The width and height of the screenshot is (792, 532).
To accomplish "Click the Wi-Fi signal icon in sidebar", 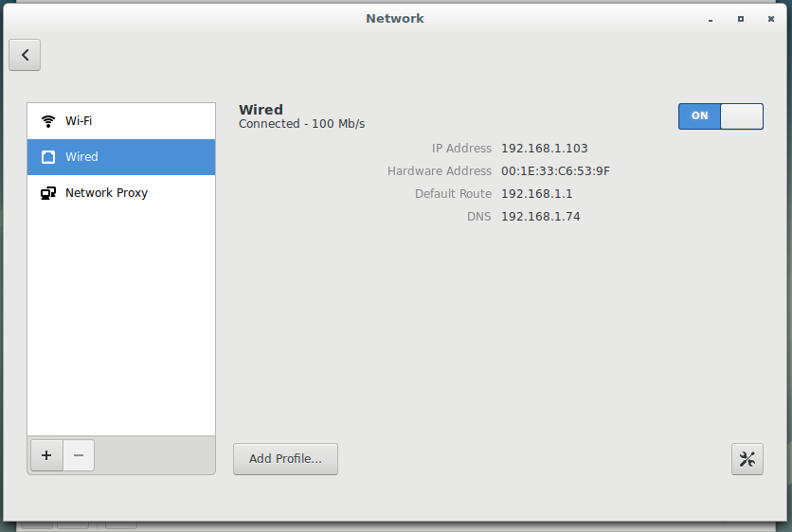I will (x=48, y=121).
